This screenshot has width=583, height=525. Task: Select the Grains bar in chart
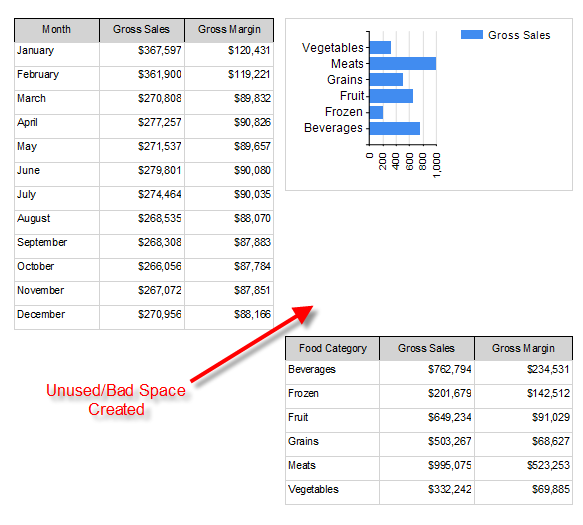click(386, 80)
